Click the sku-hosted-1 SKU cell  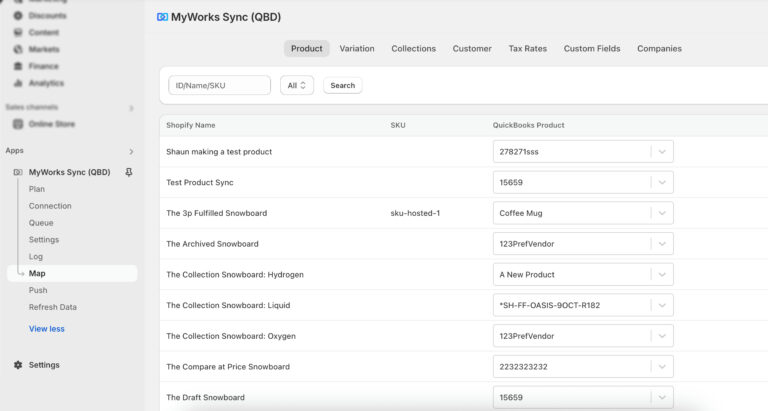[x=415, y=213]
